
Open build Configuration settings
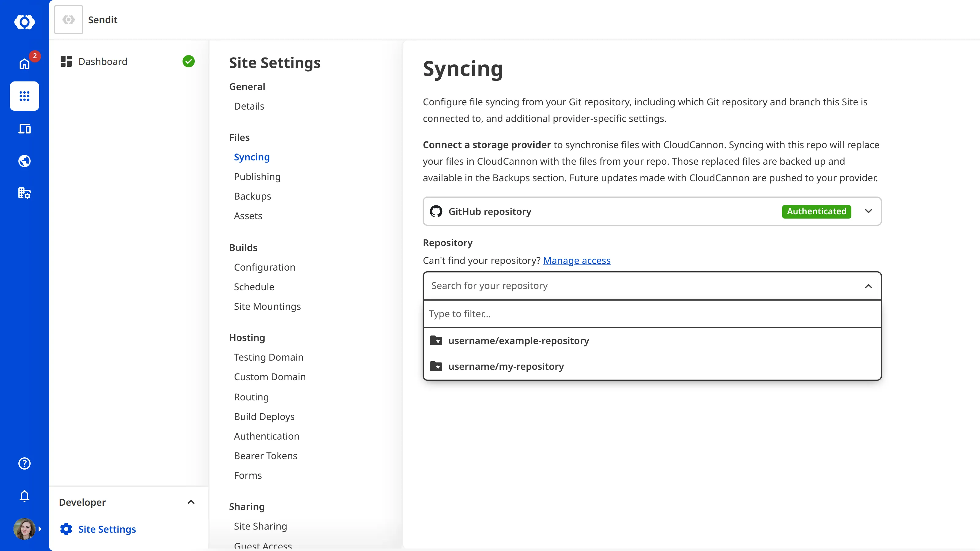264,267
